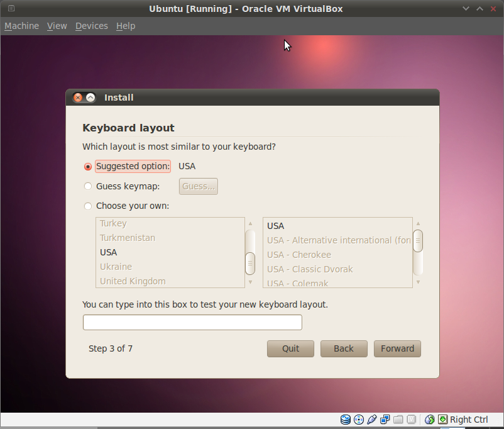Click the hard disk activity status icon

(x=346, y=420)
